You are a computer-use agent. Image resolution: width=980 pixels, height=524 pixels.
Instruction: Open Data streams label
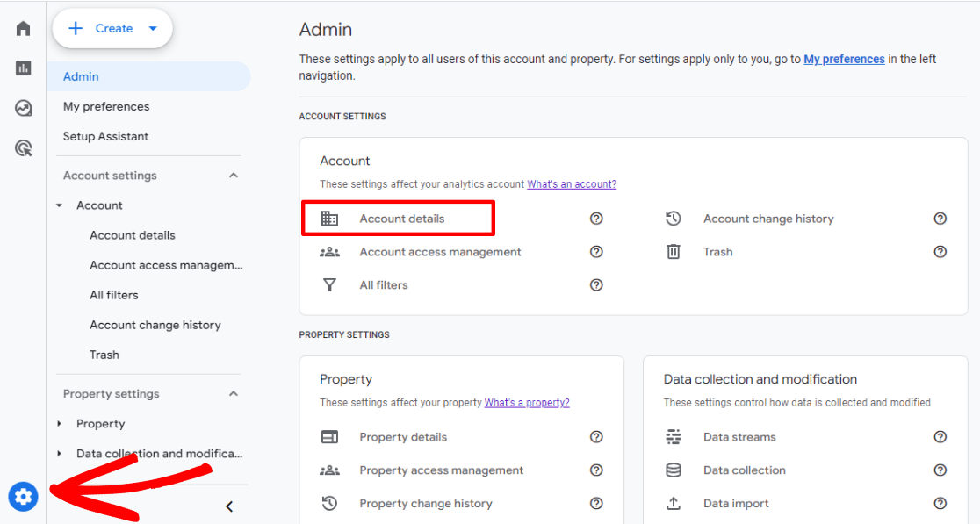(x=739, y=437)
